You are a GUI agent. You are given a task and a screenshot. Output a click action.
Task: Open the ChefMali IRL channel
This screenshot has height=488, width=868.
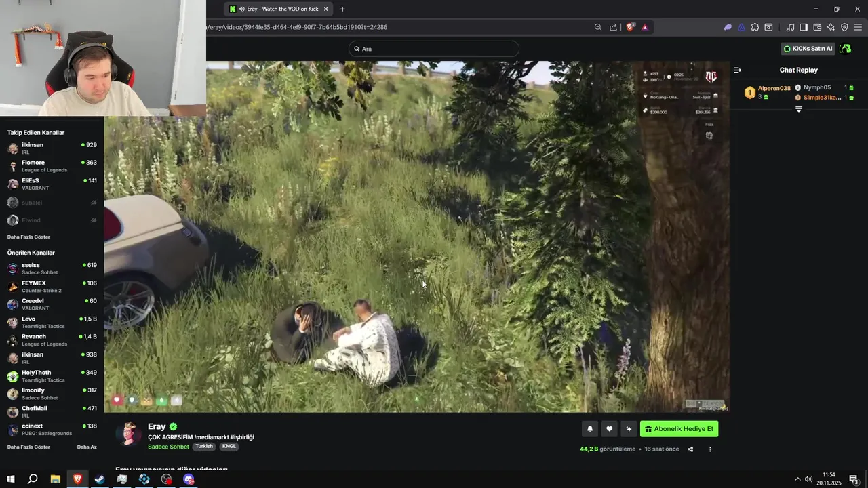(x=52, y=412)
